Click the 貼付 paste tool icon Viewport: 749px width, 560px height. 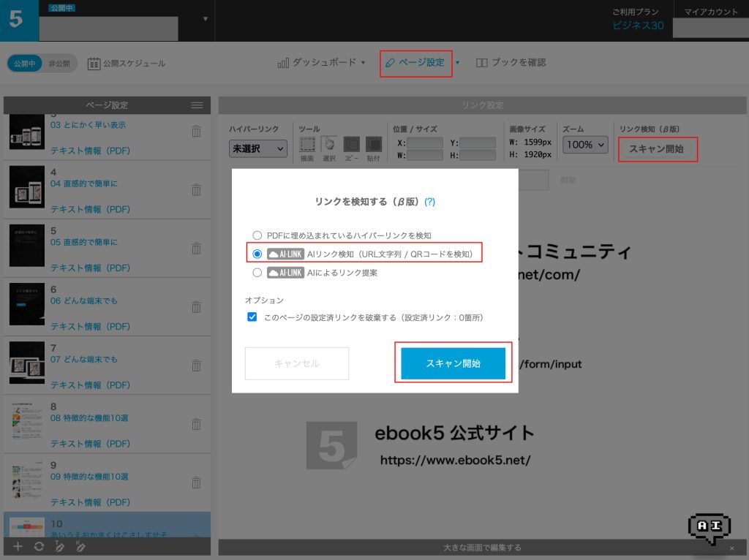pos(373,144)
